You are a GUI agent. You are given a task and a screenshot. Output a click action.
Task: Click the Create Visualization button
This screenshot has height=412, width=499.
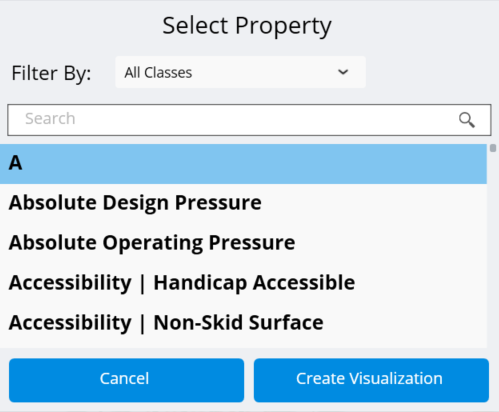pos(371,380)
